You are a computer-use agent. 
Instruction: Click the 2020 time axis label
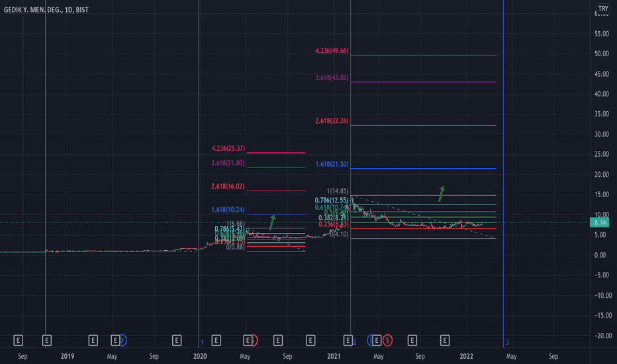click(200, 356)
